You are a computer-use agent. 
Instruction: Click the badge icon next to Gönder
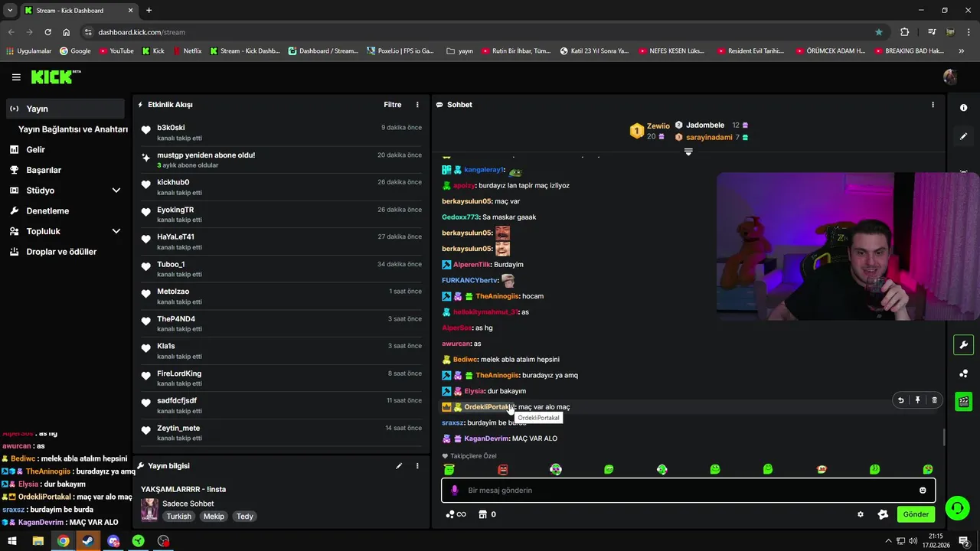pyautogui.click(x=883, y=514)
